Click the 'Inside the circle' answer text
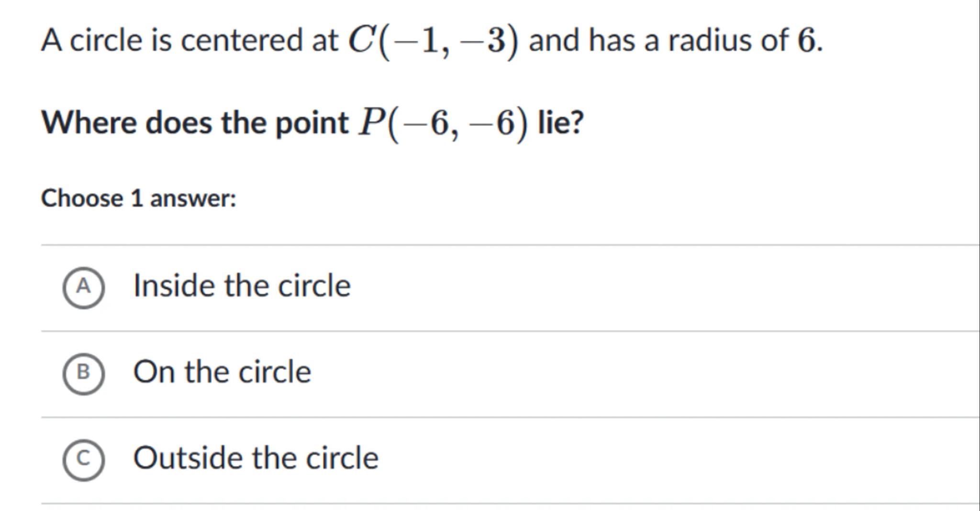 242,286
